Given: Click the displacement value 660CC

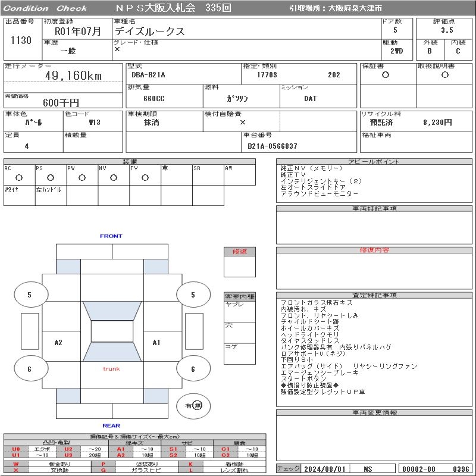Looking at the screenshot, I should pos(154,99).
